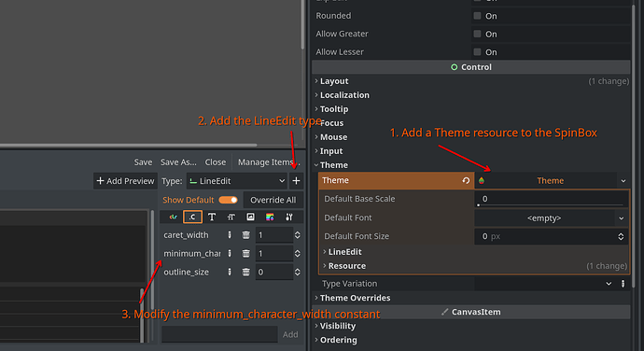The width and height of the screenshot is (644, 351).
Task: Click the plus icon to add a type
Action: pos(296,180)
